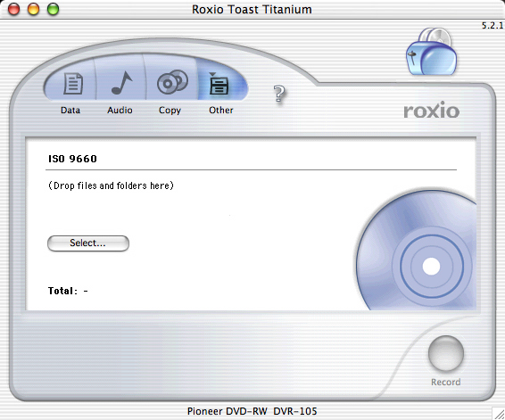The width and height of the screenshot is (505, 420).
Task: Click the Audio tab label
Action: click(x=120, y=110)
